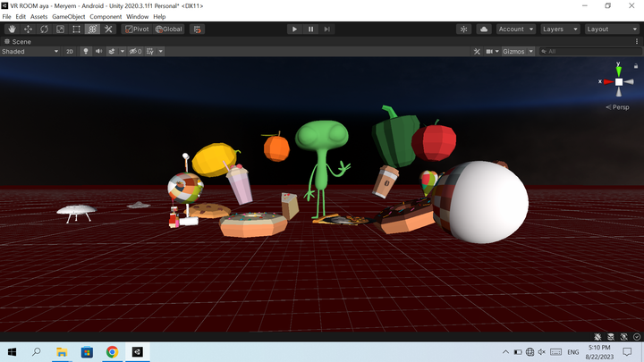The width and height of the screenshot is (644, 362).
Task: Toggle scene lighting on or off
Action: click(86, 51)
